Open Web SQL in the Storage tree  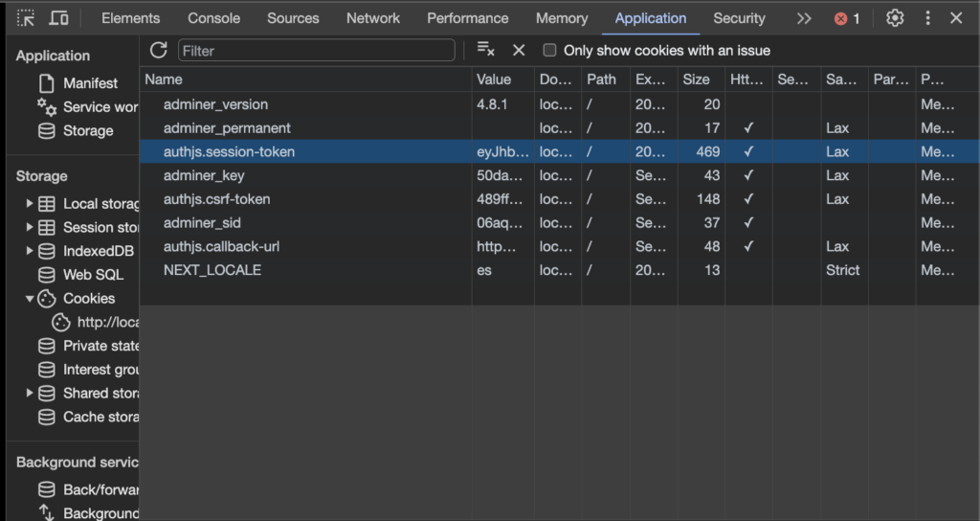point(93,275)
